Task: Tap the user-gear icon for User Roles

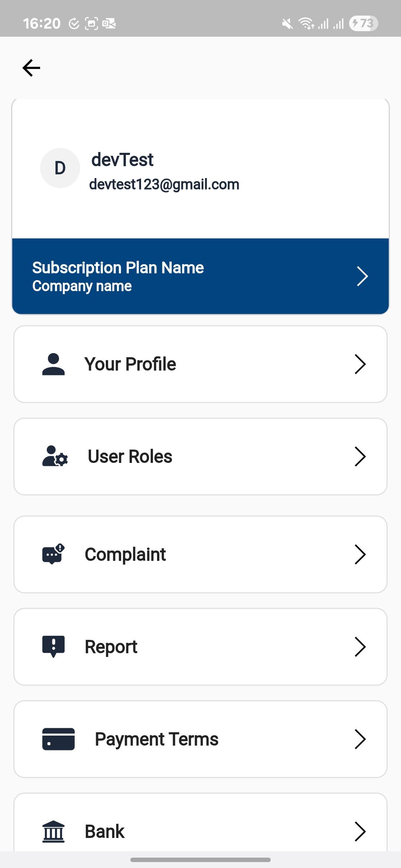Action: (55, 456)
